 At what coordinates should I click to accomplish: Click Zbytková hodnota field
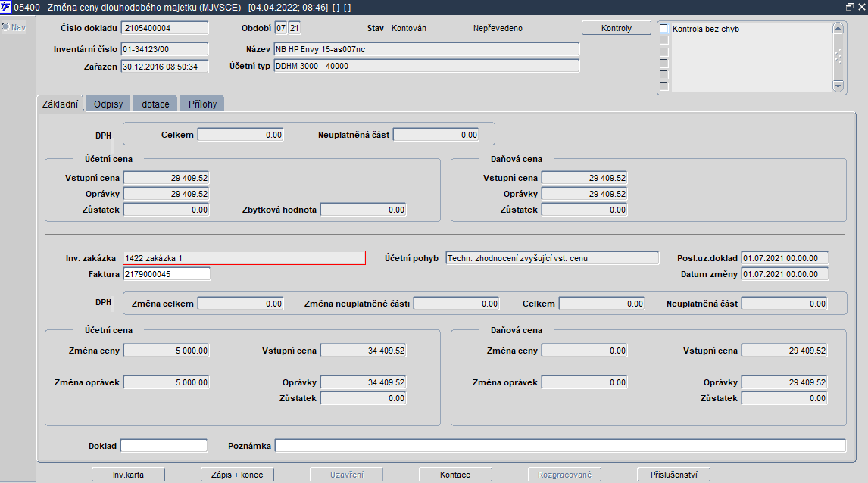coord(363,210)
